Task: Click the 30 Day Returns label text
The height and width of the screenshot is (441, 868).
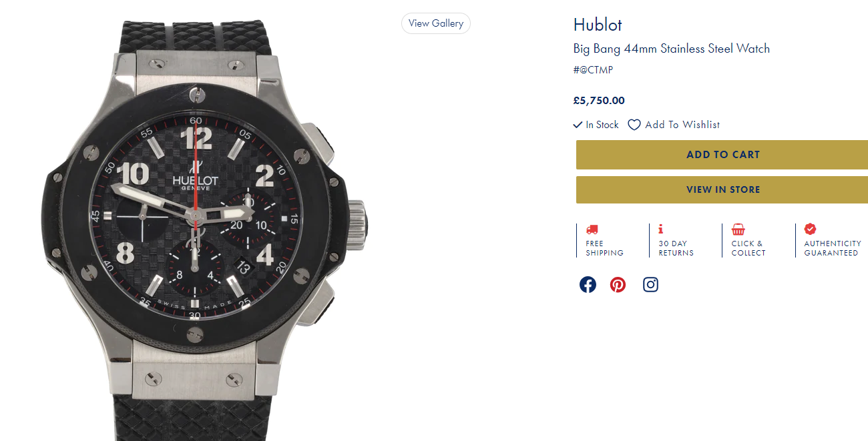Action: coord(676,248)
